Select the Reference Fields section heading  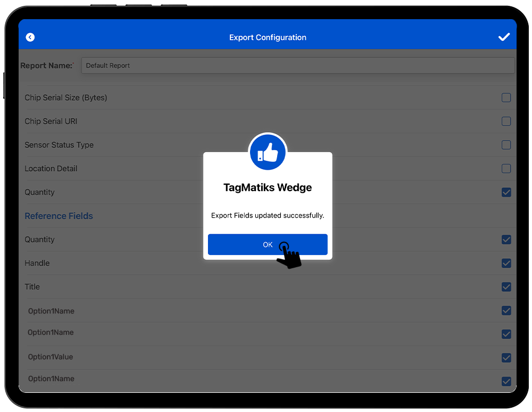[x=59, y=216]
